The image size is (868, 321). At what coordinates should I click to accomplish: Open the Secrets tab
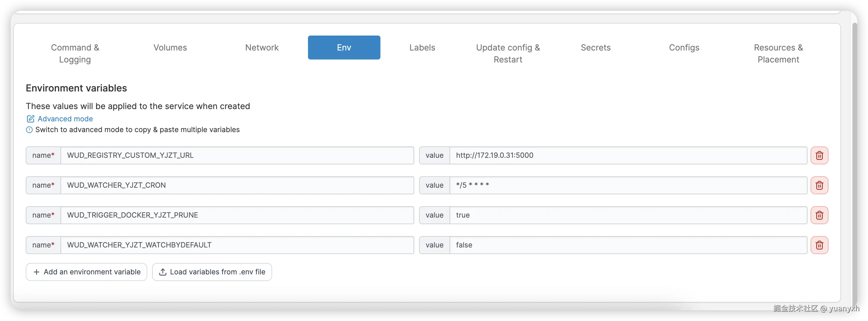click(x=595, y=48)
